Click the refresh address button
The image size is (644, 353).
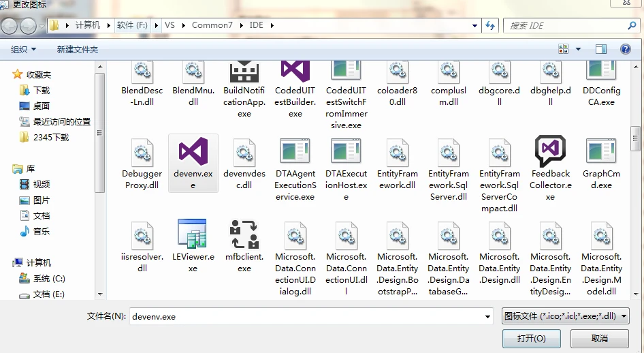pyautogui.click(x=490, y=25)
